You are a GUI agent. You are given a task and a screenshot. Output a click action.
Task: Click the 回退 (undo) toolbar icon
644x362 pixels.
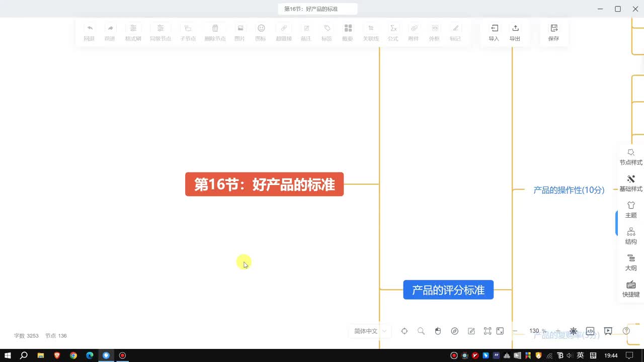pyautogui.click(x=89, y=29)
